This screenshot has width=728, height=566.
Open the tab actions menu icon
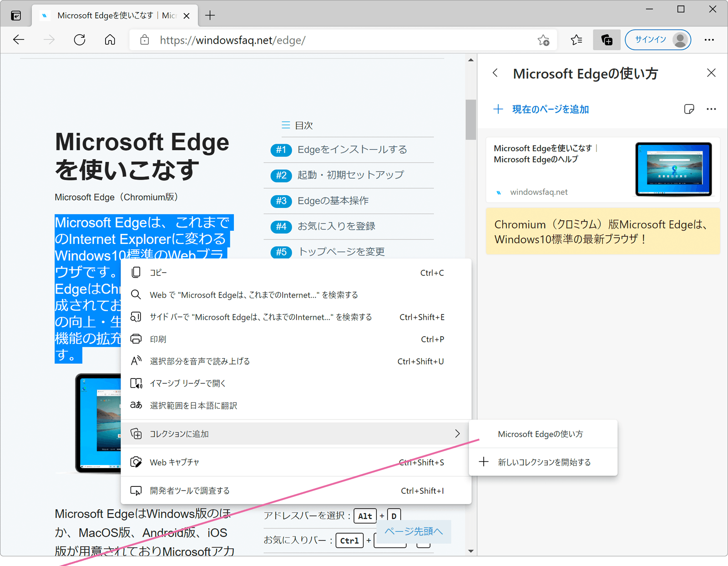pyautogui.click(x=16, y=16)
